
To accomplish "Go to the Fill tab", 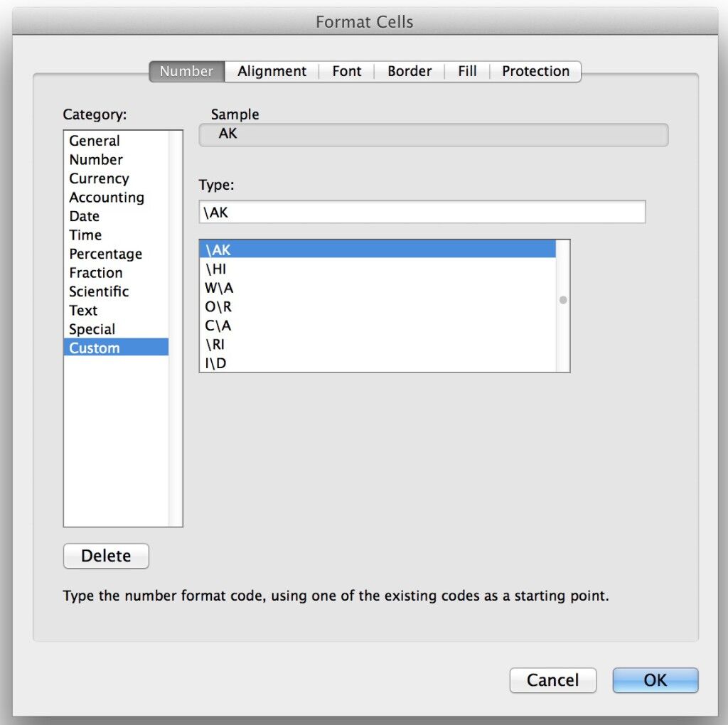I will (x=467, y=71).
